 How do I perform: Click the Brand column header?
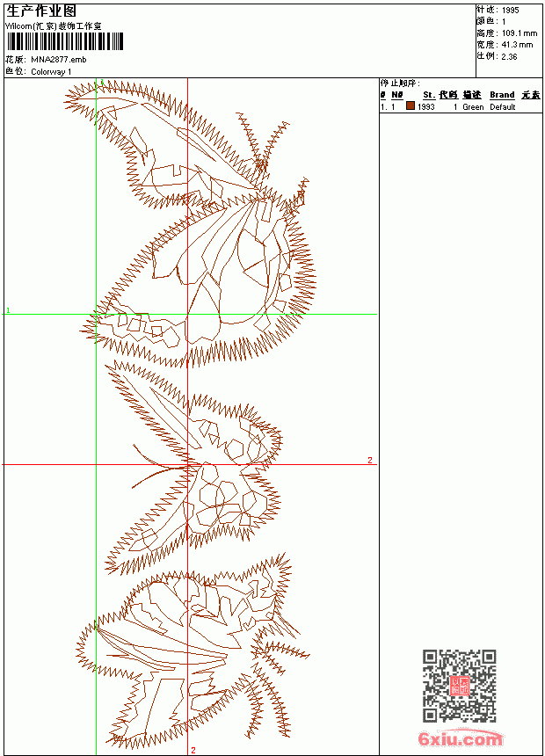coord(502,95)
